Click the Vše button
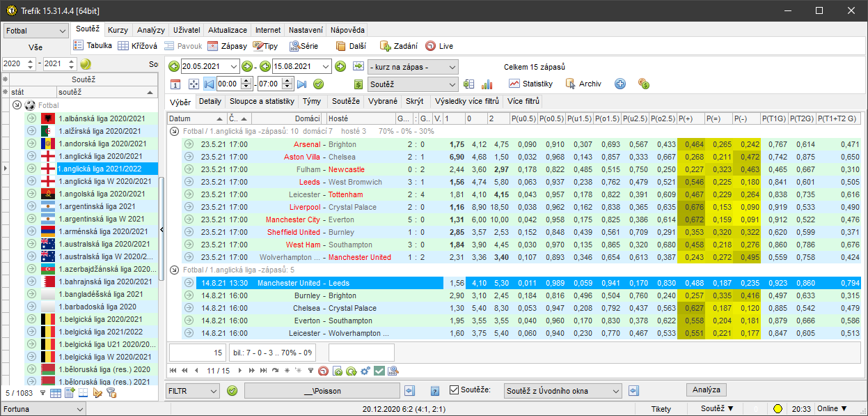This screenshot has width=868, height=416. pyautogui.click(x=35, y=47)
